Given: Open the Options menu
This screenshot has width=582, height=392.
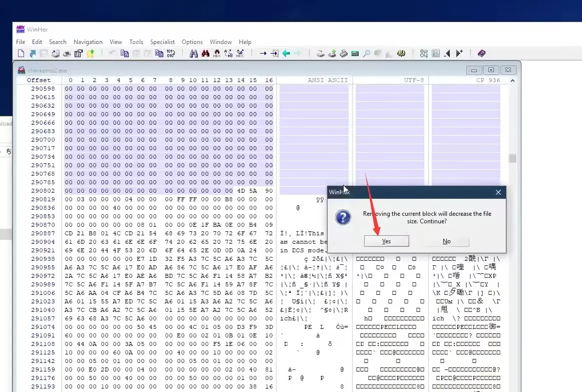Looking at the screenshot, I should 192,42.
